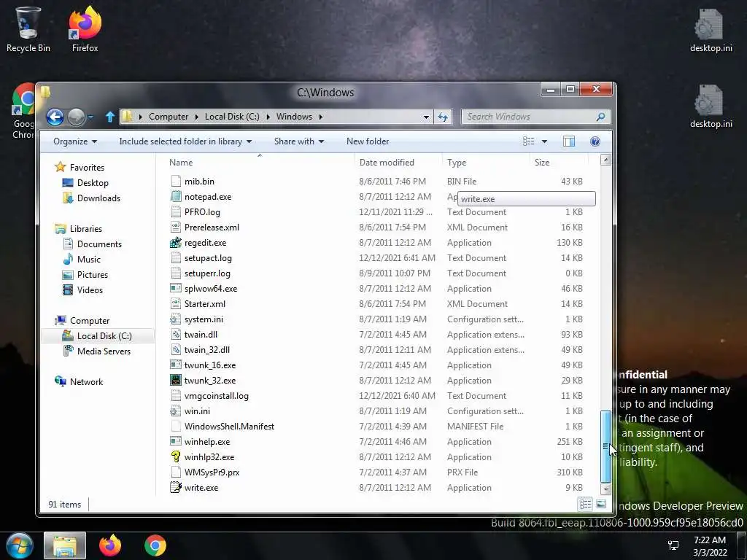Open Firefox from the taskbar
747x560 pixels.
pos(110,545)
